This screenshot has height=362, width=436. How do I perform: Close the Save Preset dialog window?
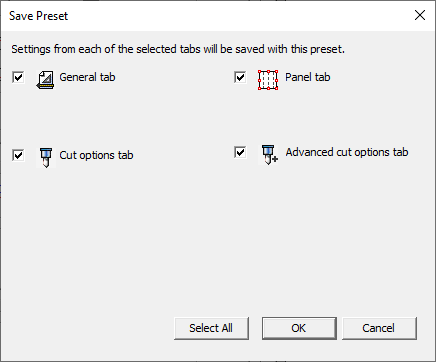pyautogui.click(x=420, y=15)
